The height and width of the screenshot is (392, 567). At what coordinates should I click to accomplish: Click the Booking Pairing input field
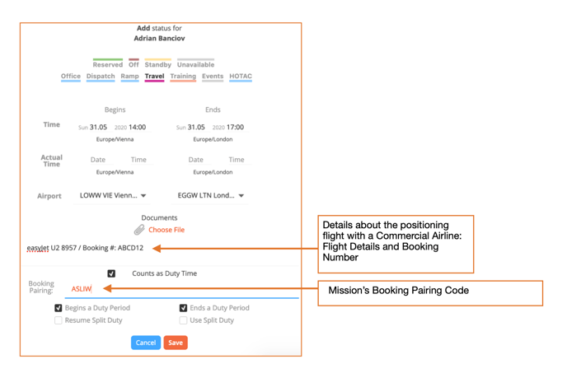pyautogui.click(x=181, y=289)
